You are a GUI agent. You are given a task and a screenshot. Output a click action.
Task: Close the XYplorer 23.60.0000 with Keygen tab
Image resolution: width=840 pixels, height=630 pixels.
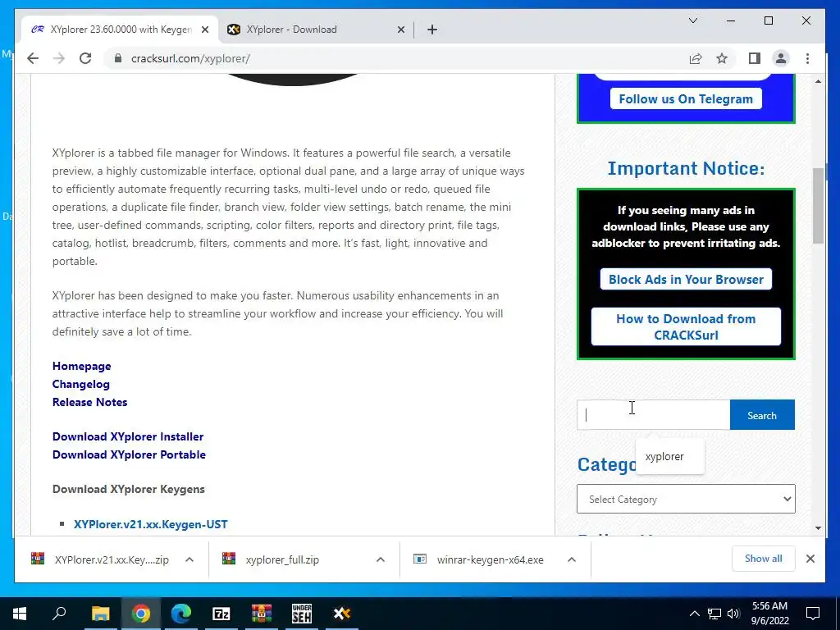tap(204, 30)
